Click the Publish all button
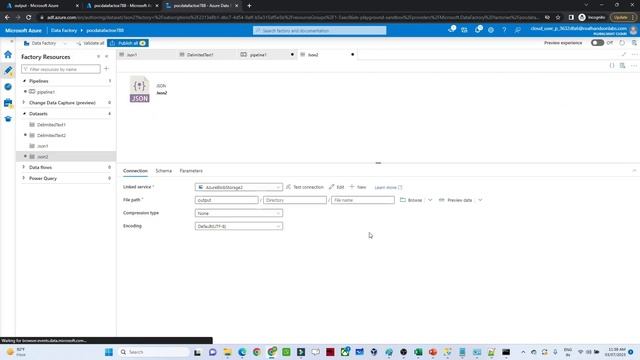This screenshot has height=360, width=640. [128, 43]
